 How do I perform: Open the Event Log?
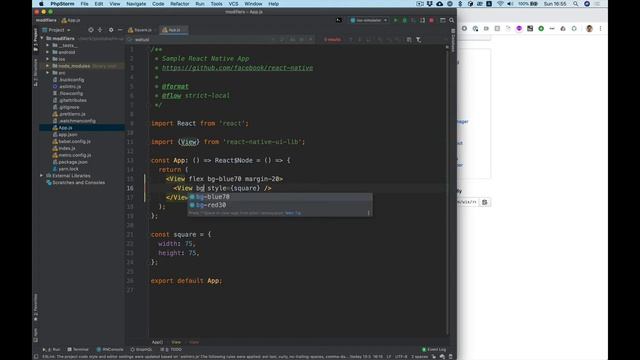pos(434,349)
